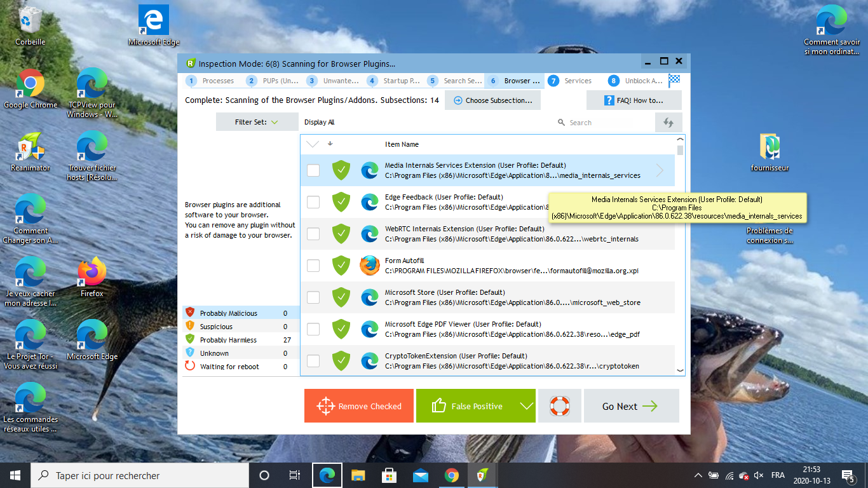Check the WebRTC Internals Extension checkbox

313,234
